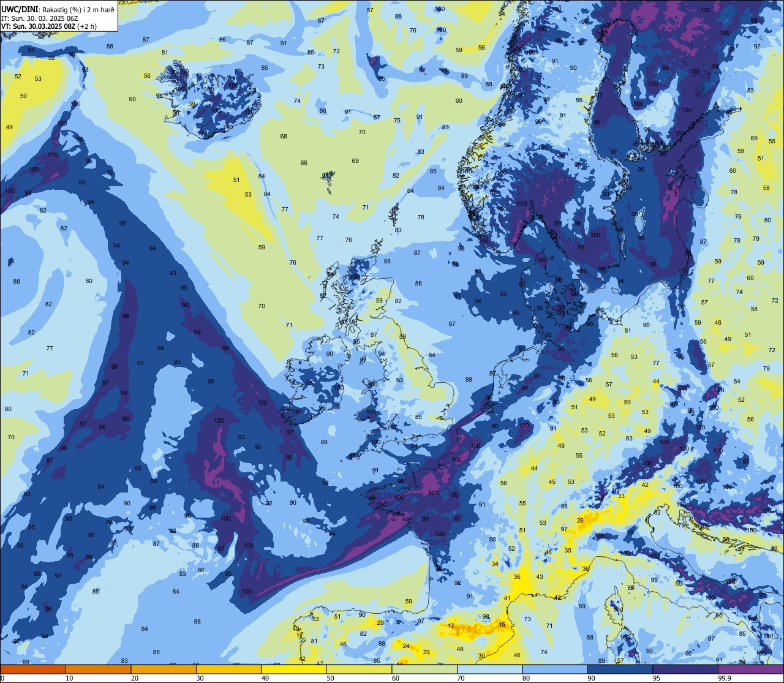The height and width of the screenshot is (683, 784).
Task: Click the 'IT: Sun. 30. 03. 2025 06Z' line
Action: (x=39, y=18)
